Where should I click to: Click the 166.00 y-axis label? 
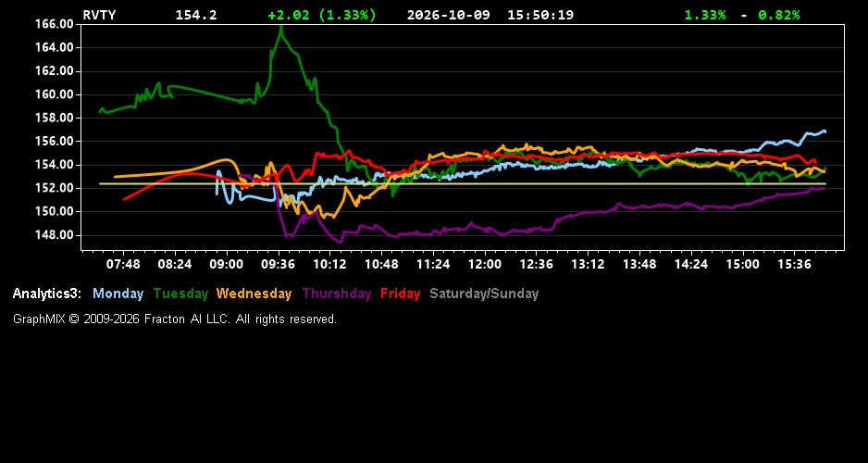pyautogui.click(x=55, y=24)
